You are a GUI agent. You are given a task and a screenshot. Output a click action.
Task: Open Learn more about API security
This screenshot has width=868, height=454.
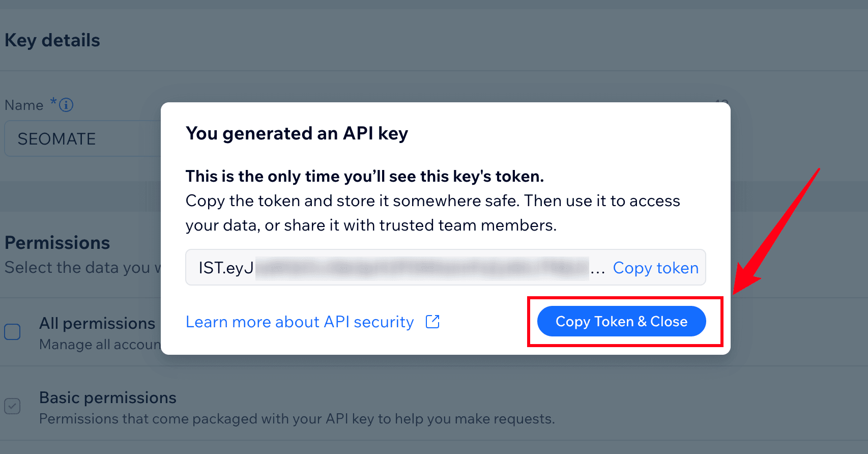300,321
